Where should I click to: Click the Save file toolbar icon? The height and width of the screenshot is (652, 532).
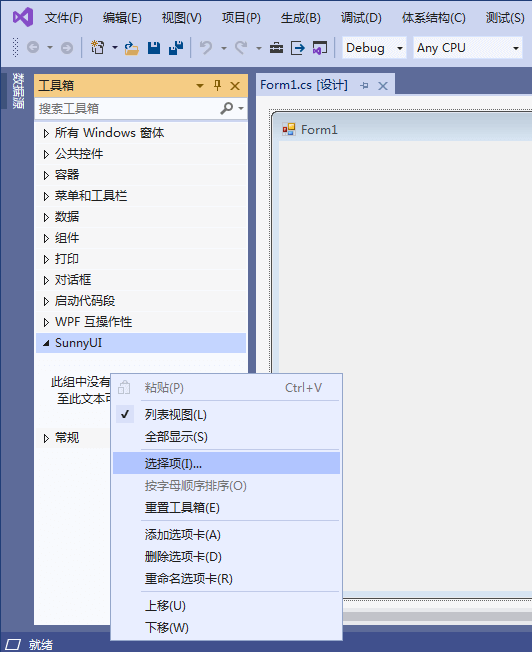154,48
